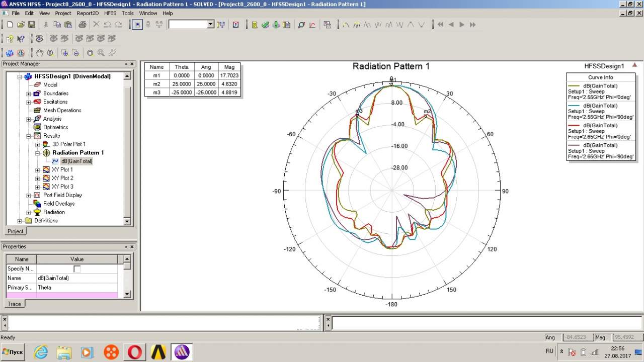The height and width of the screenshot is (362, 644).
Task: Click the Paste clipboard toolbar icon
Action: point(68,25)
